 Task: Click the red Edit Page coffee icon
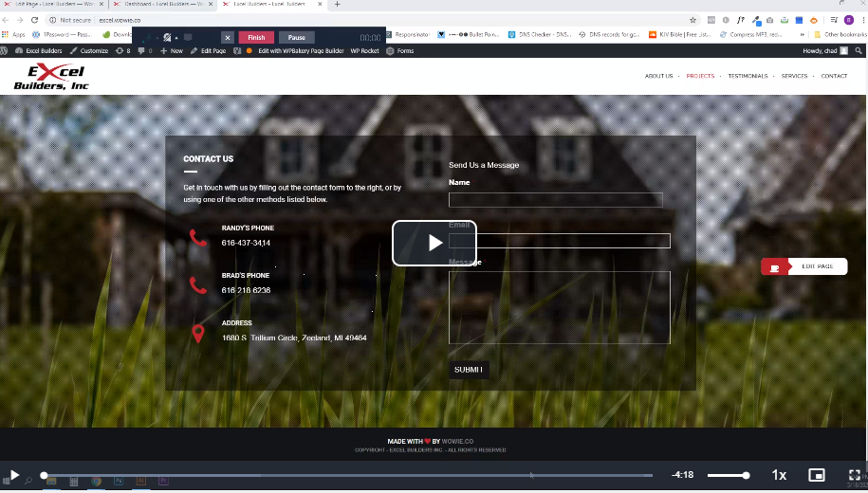pyautogui.click(x=774, y=266)
